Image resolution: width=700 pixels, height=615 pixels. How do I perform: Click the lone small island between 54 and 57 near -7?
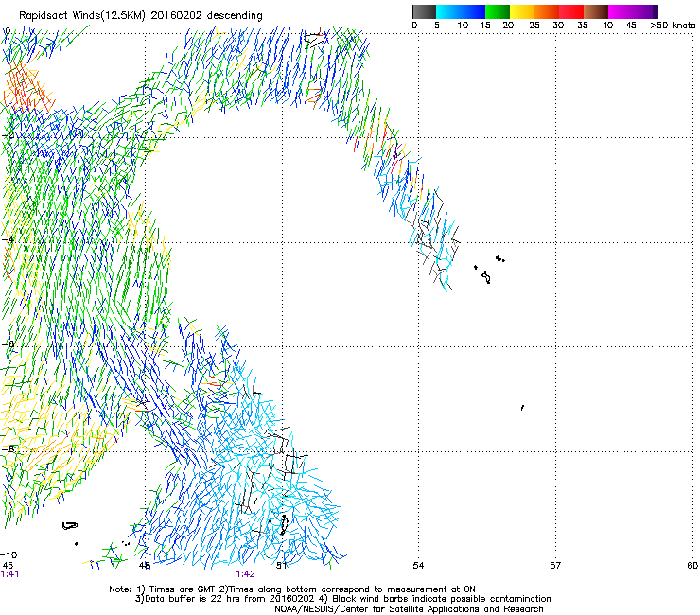click(x=522, y=408)
